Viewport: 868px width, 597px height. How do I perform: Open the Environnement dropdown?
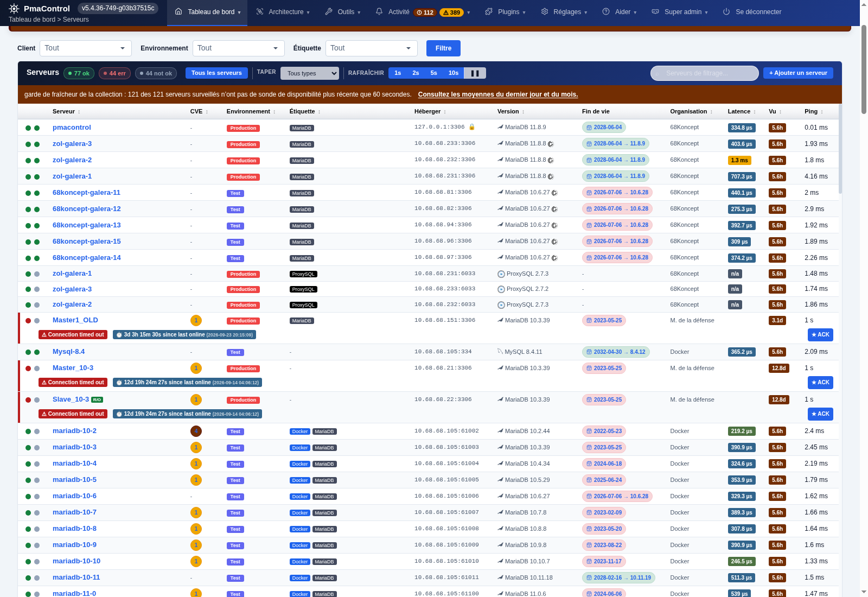point(239,48)
